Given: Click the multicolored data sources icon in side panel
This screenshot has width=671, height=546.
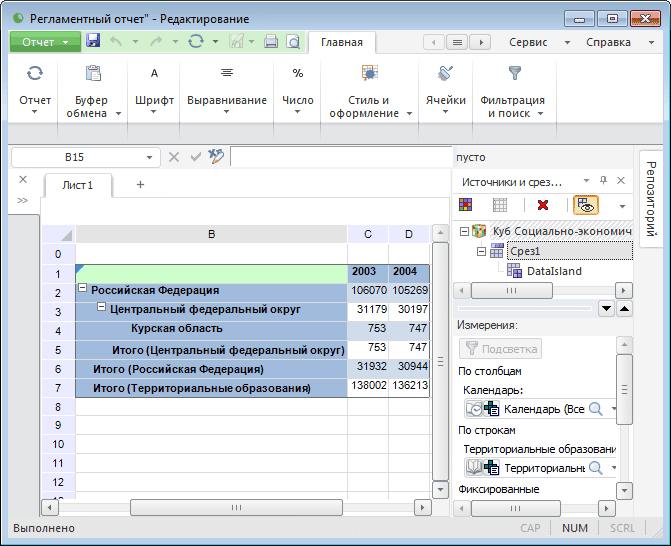Looking at the screenshot, I should point(466,205).
